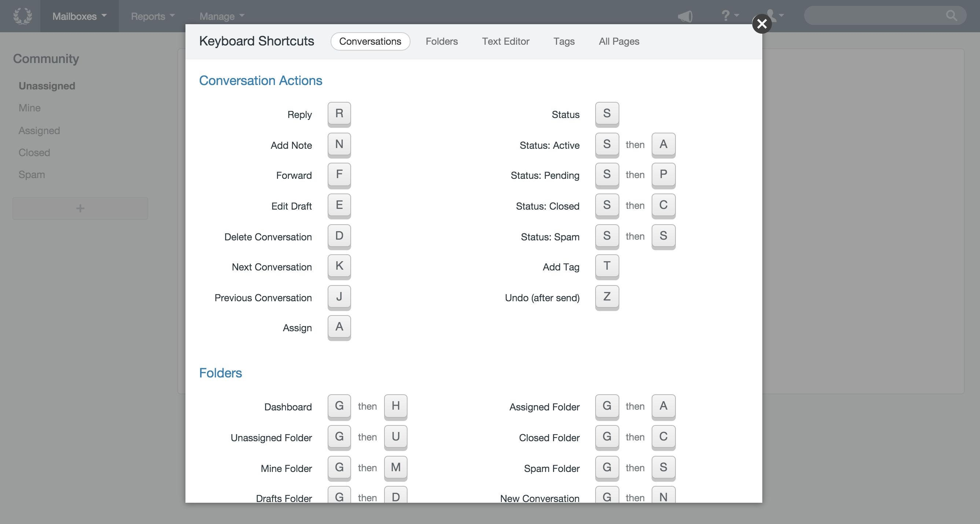Open the Spam folder in sidebar

click(32, 174)
